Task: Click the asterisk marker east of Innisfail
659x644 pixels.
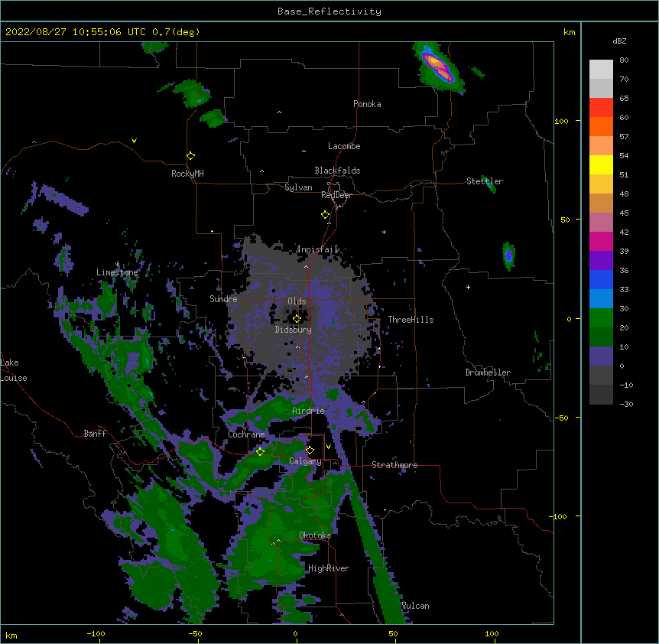Action: click(384, 232)
